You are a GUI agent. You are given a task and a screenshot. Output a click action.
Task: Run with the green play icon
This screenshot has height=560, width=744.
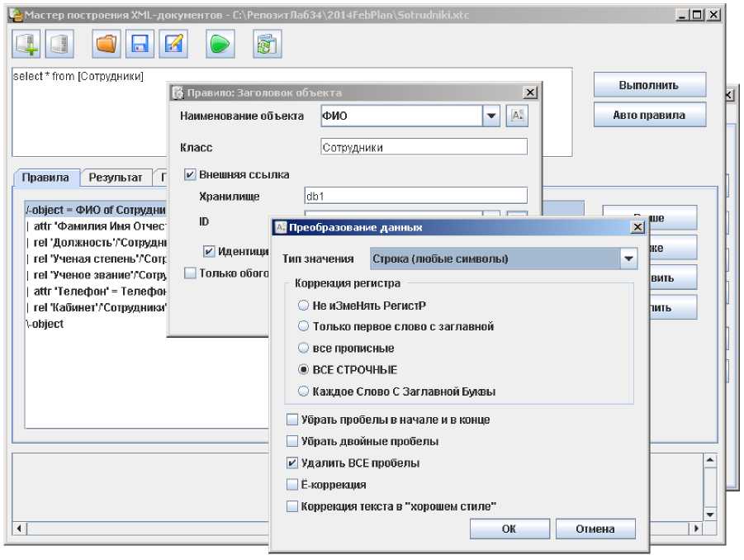click(x=219, y=44)
